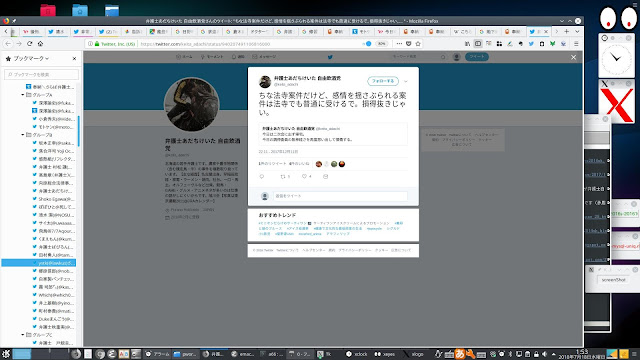Open the モーメント nav item
This screenshot has width=640, height=360.
point(211,57)
